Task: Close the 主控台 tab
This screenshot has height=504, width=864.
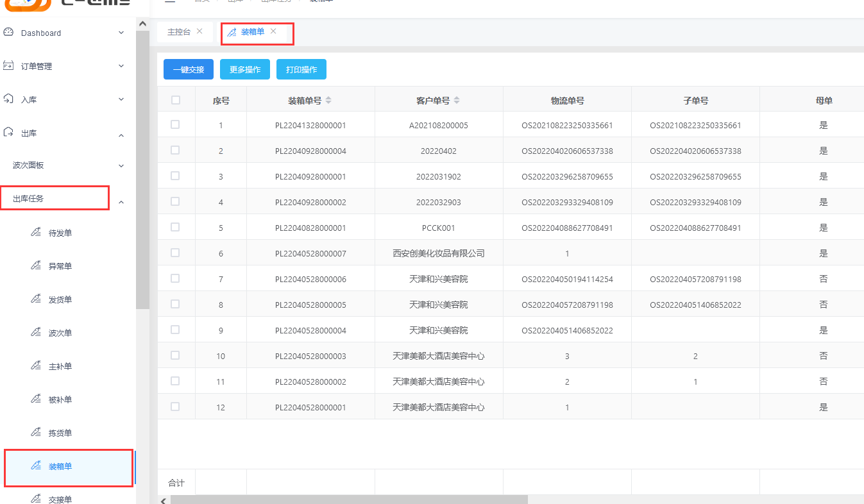Action: 199,31
